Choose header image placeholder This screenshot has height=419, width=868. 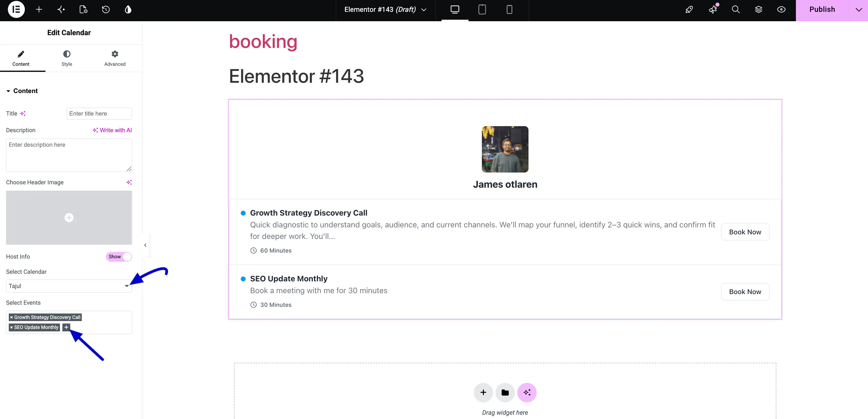point(69,218)
